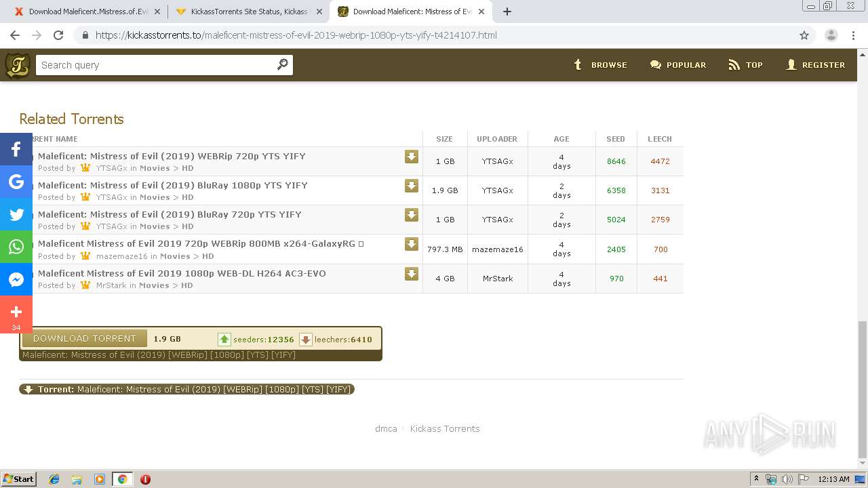Open File Explorer from taskbar
Screen dimensions: 868x488
point(77,479)
